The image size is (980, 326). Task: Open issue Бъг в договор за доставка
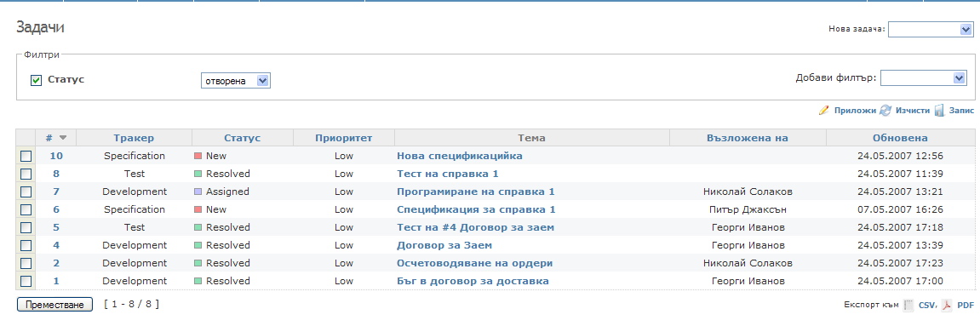[473, 281]
